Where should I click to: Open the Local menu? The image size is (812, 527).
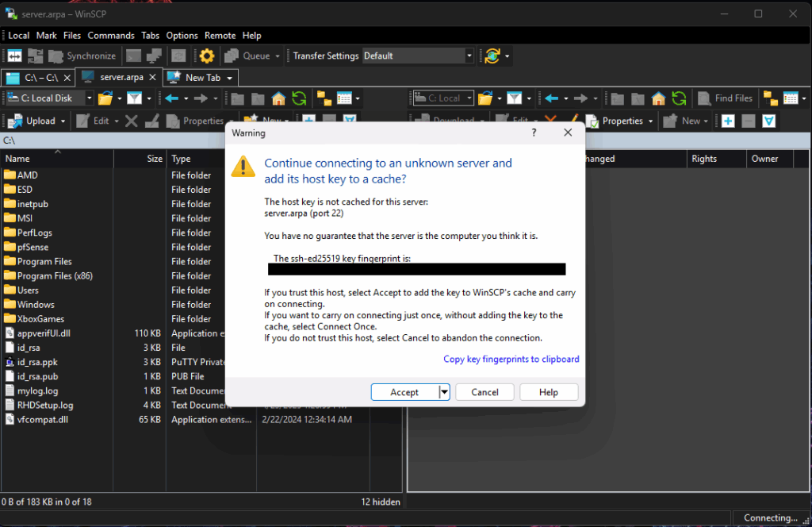(x=19, y=35)
